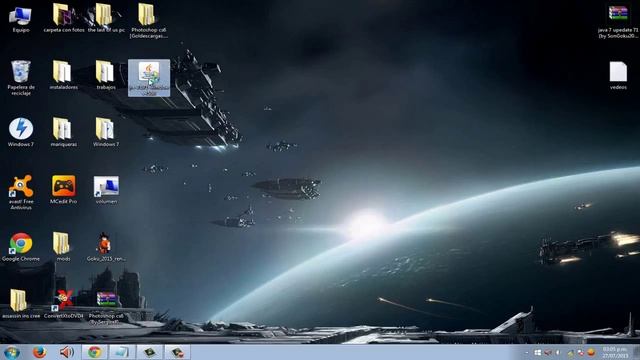This screenshot has height=360, width=640.
Task: Open the Windows 7 lightning bolt icon
Action: pyautogui.click(x=21, y=132)
